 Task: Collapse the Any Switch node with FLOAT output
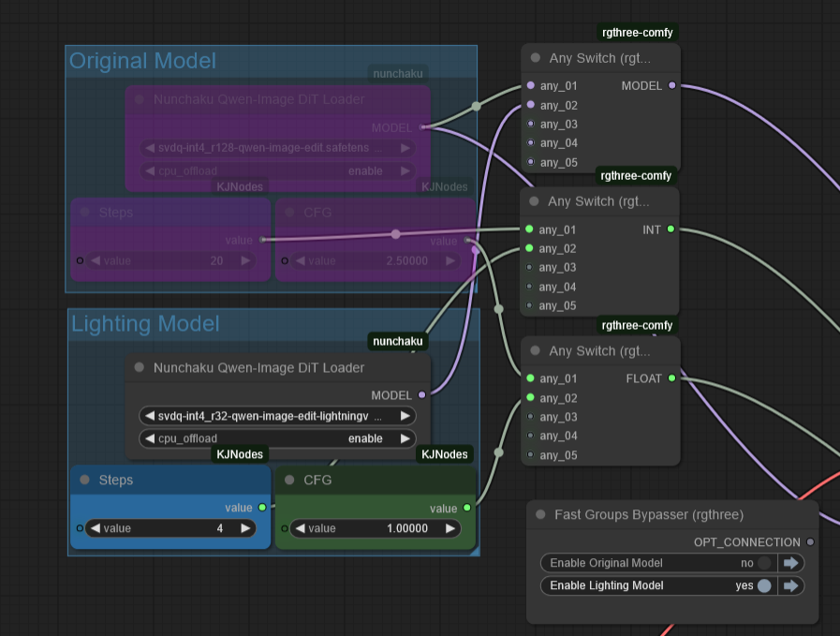click(x=535, y=351)
